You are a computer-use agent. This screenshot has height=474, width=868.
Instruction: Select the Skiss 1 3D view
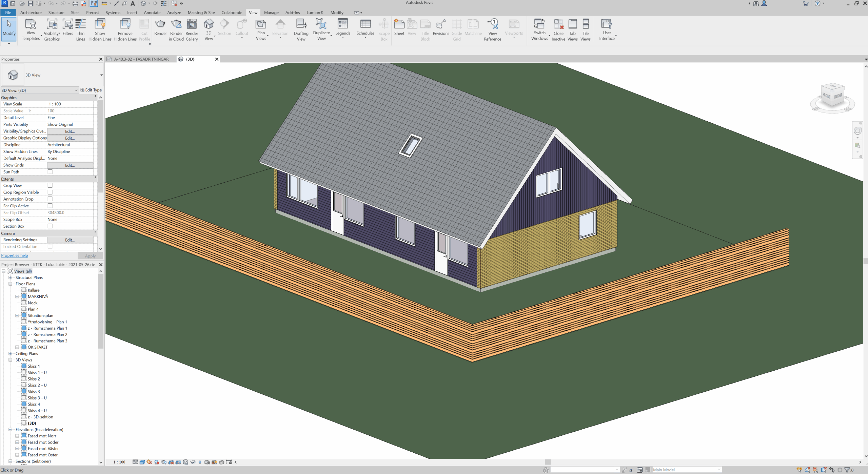[x=34, y=366]
